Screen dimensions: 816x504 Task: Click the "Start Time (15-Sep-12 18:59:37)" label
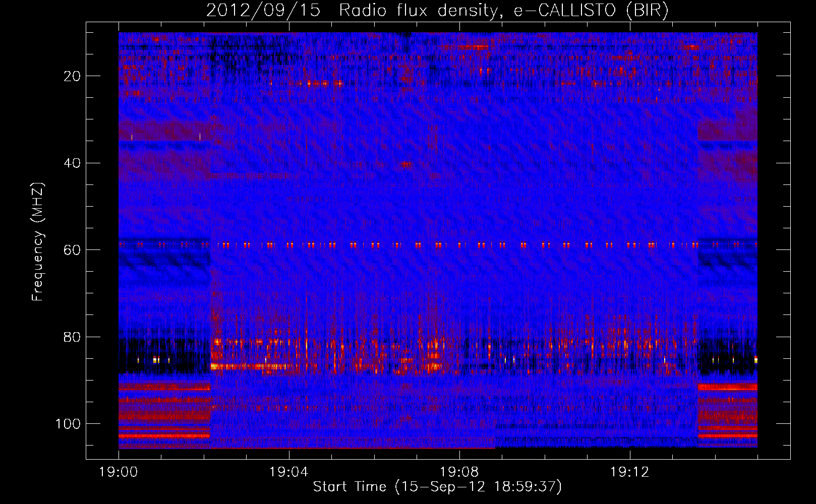pyautogui.click(x=437, y=487)
